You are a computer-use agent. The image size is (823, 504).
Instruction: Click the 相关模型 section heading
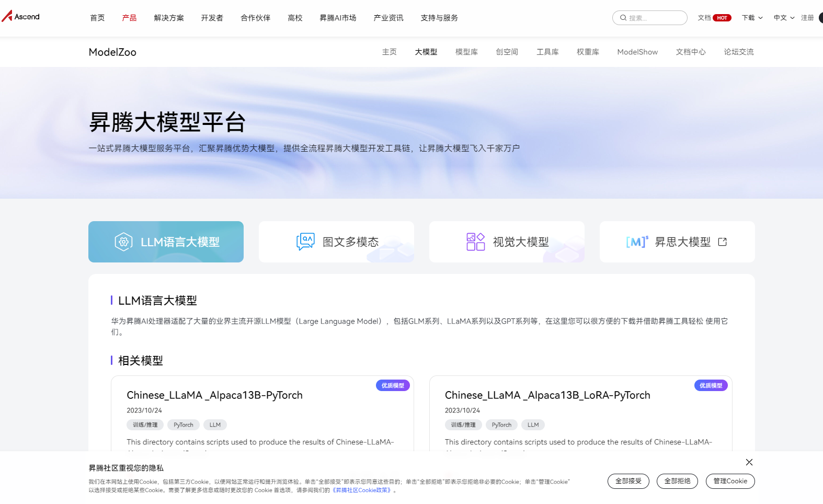141,361
